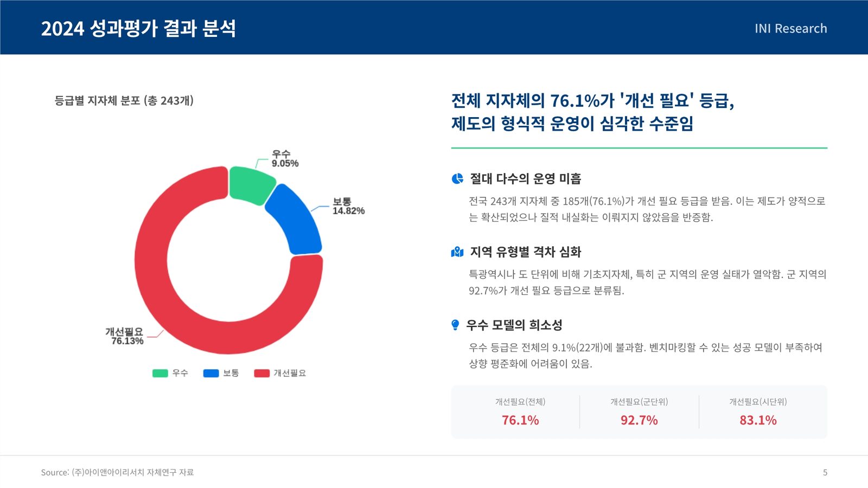Toggle the 개선필요 legend red swatch
Image resolution: width=868 pixels, height=488 pixels.
coord(262,373)
